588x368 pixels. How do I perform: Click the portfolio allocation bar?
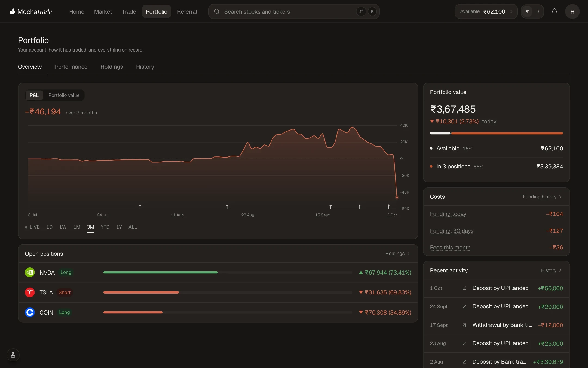tap(496, 133)
